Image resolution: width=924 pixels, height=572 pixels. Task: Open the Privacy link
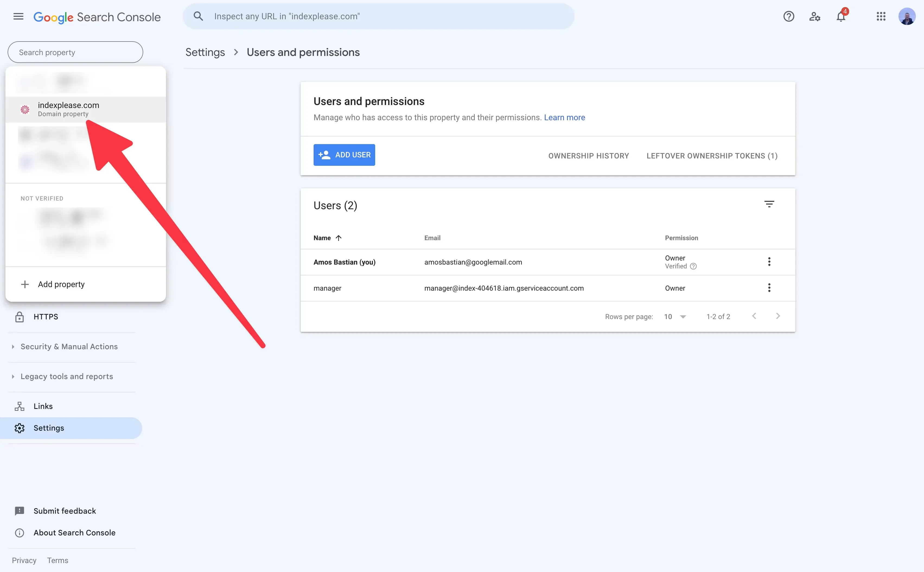click(x=24, y=560)
